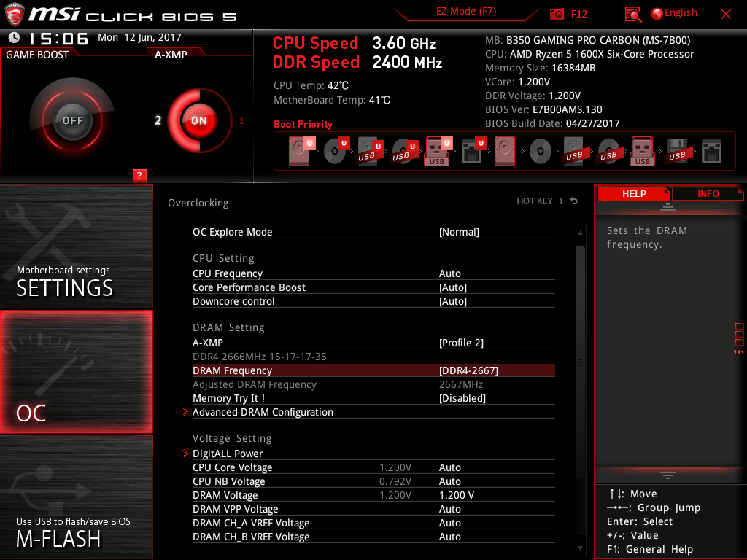Open Downcore control [Auto] option
This screenshot has height=560, width=747.
click(373, 301)
